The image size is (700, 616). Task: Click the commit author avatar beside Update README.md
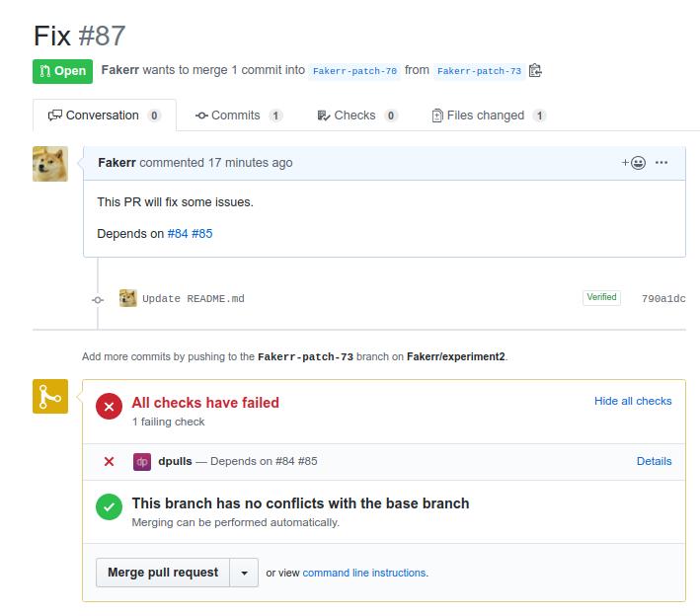tap(128, 298)
